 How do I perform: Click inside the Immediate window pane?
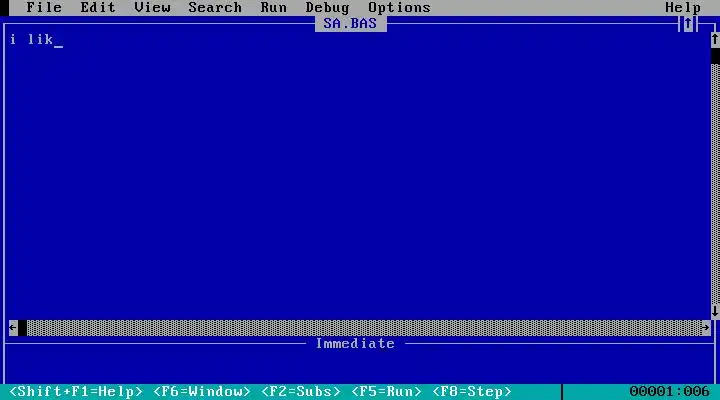pyautogui.click(x=358, y=366)
